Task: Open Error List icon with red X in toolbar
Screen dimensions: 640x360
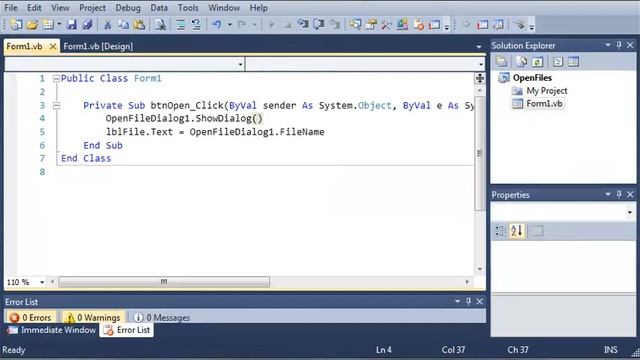Action: pyautogui.click(x=418, y=25)
